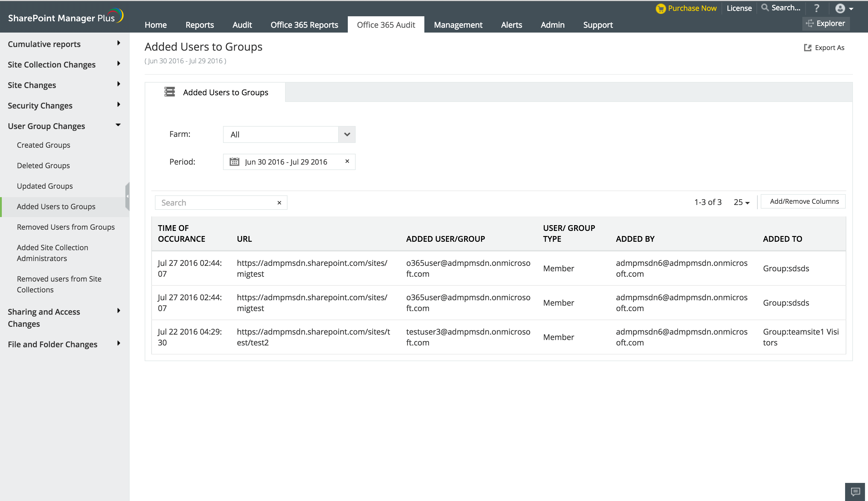This screenshot has height=501, width=868.
Task: Open the Farm dropdown
Action: coord(347,134)
